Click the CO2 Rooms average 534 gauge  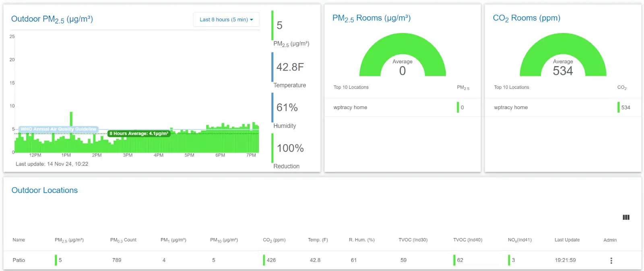(x=563, y=56)
